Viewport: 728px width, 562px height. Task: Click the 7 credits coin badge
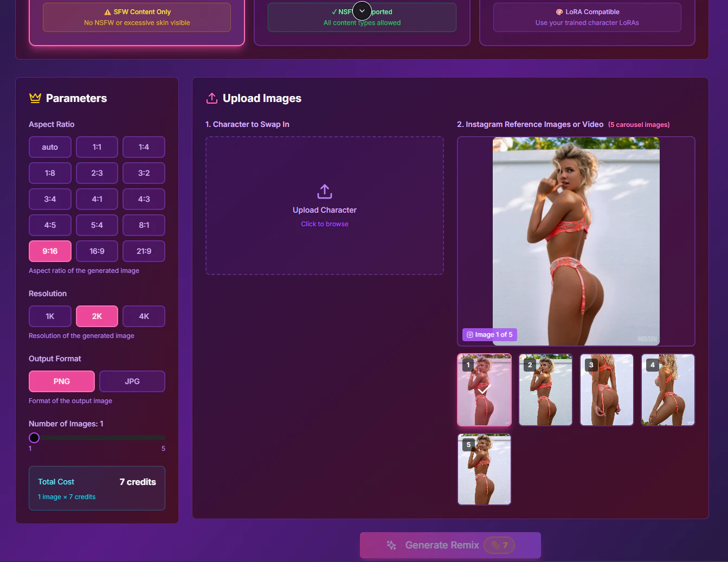[499, 545]
